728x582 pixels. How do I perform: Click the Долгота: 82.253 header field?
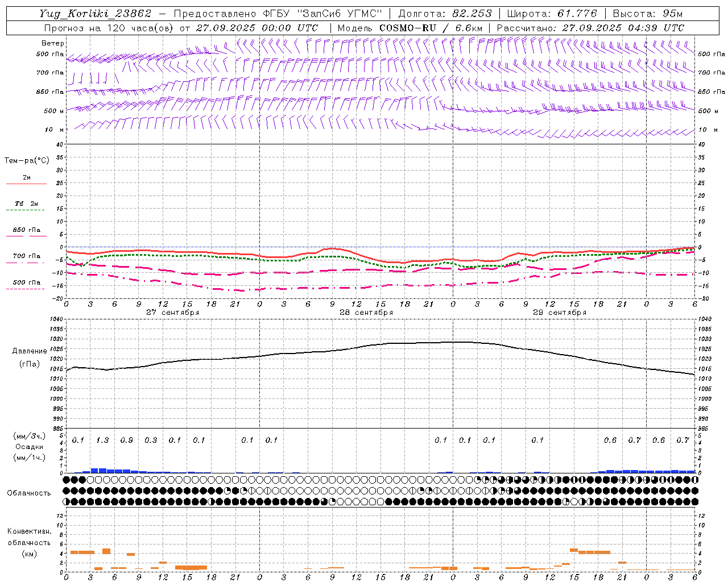[x=445, y=14]
